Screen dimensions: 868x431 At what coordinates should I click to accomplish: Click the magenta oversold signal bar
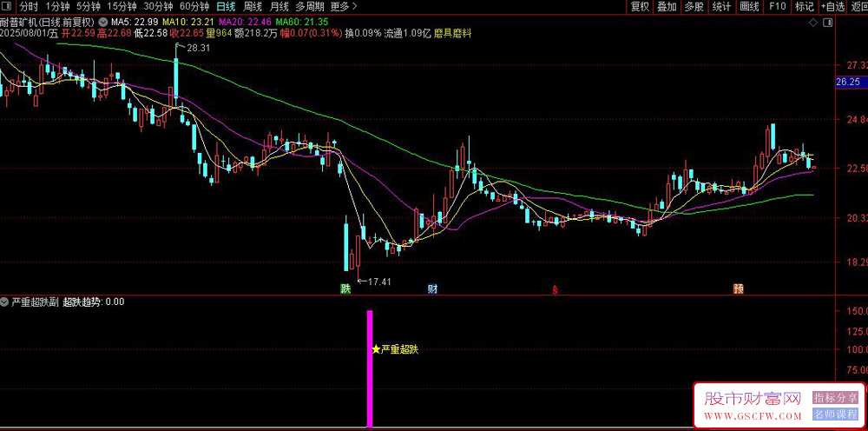coord(370,369)
